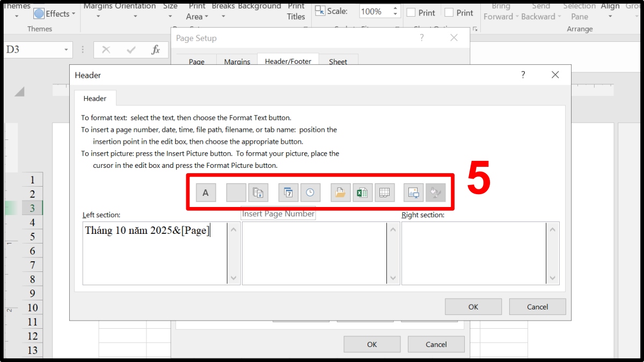Click Insert File Name icon
The image size is (644, 362).
pyautogui.click(x=362, y=192)
